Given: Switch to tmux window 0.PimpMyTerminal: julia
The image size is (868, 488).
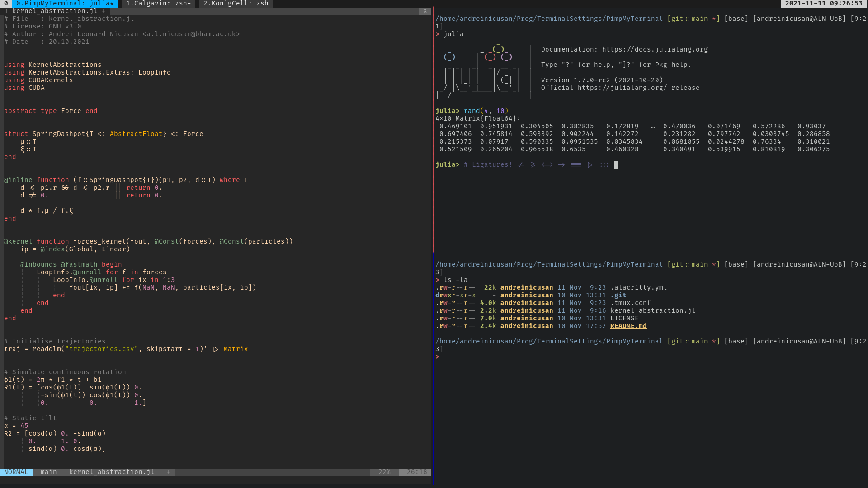Looking at the screenshot, I should (65, 4).
